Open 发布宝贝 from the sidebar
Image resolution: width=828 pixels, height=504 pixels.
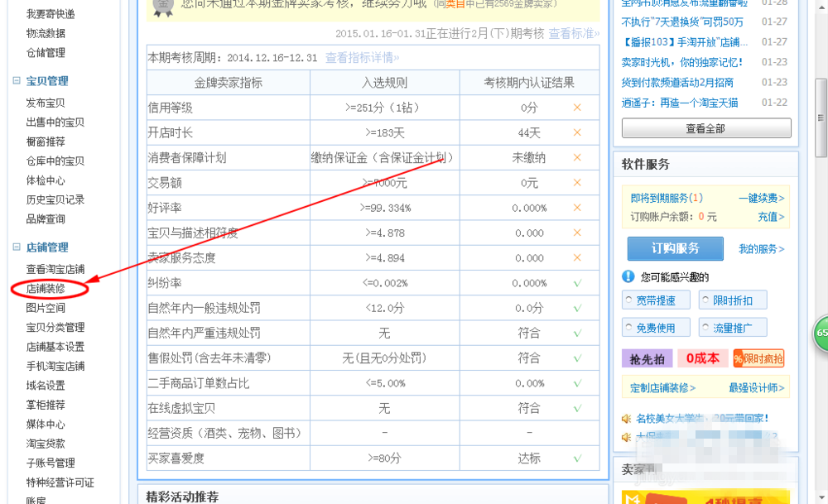pos(45,101)
